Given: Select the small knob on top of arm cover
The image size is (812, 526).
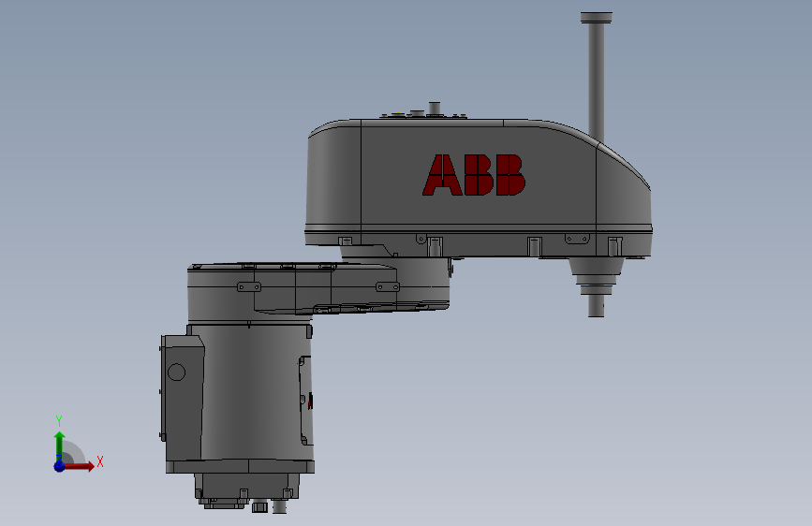Looking at the screenshot, I should coord(435,108).
